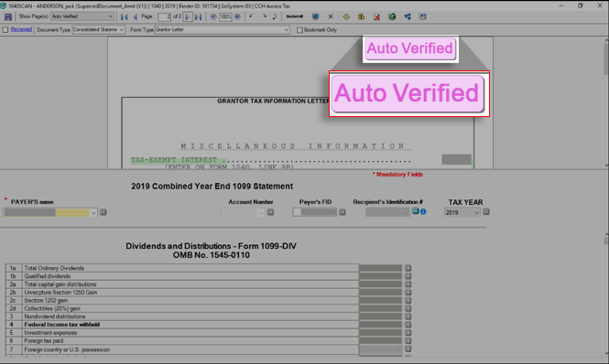
Task: Rotate the document clockwise
Action: pos(264,16)
